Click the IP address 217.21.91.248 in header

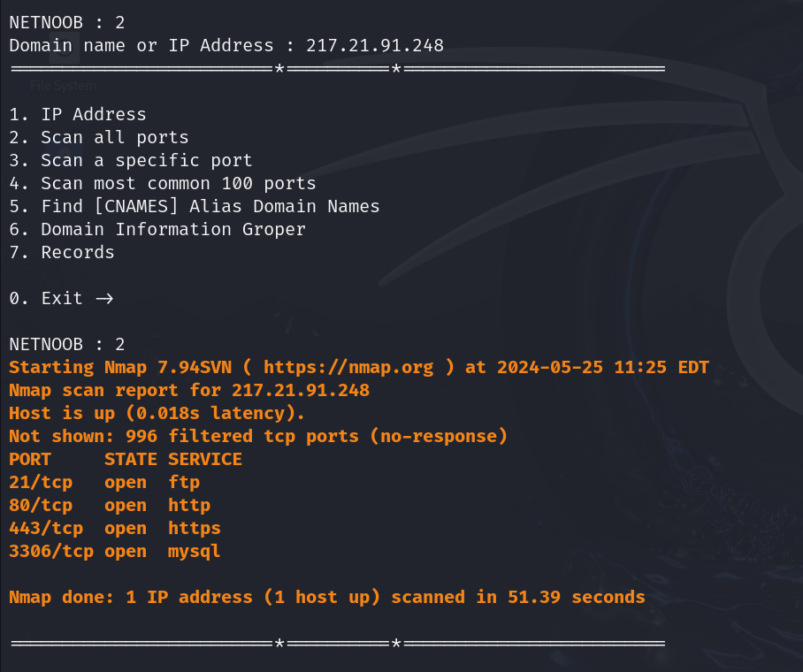coord(375,46)
